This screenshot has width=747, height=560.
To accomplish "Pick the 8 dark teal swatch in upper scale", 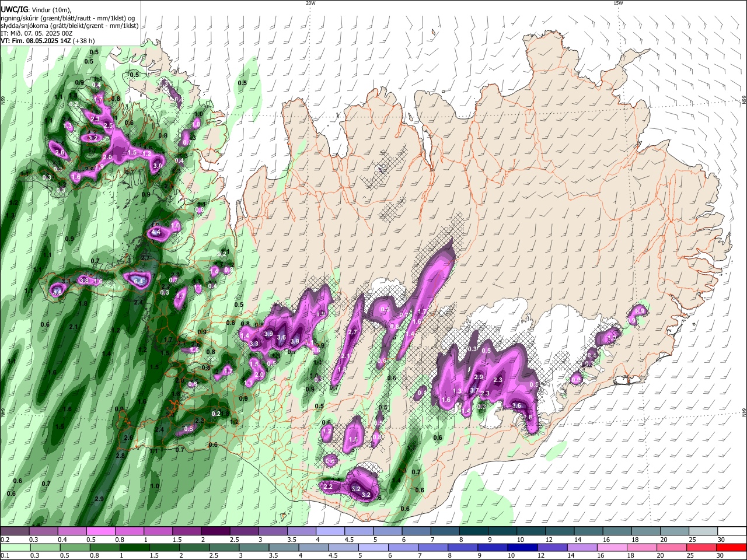I will coord(473,531).
